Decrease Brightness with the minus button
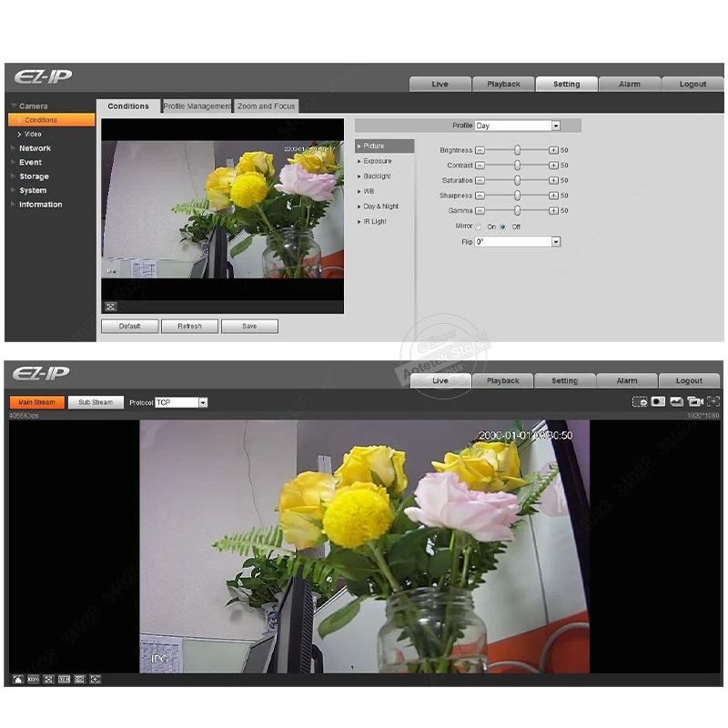This screenshot has width=728, height=728. pos(480,150)
